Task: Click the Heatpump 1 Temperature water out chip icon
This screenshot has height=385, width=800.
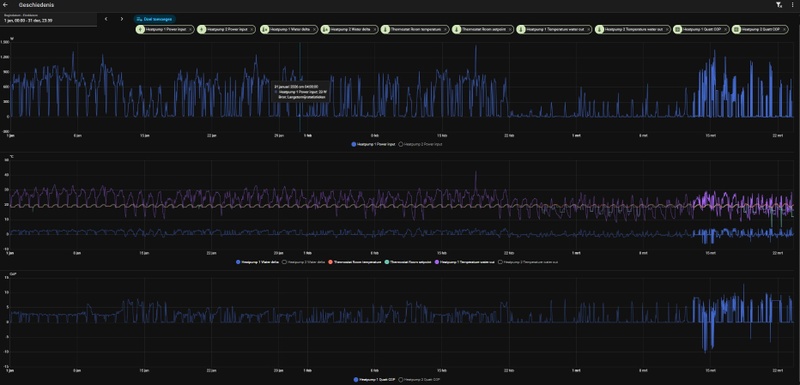Action: [x=521, y=30]
